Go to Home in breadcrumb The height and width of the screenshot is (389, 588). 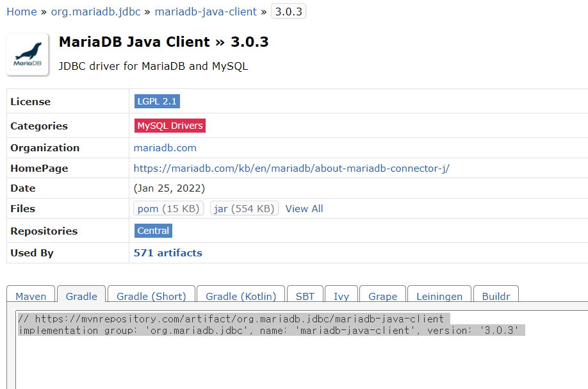click(22, 12)
